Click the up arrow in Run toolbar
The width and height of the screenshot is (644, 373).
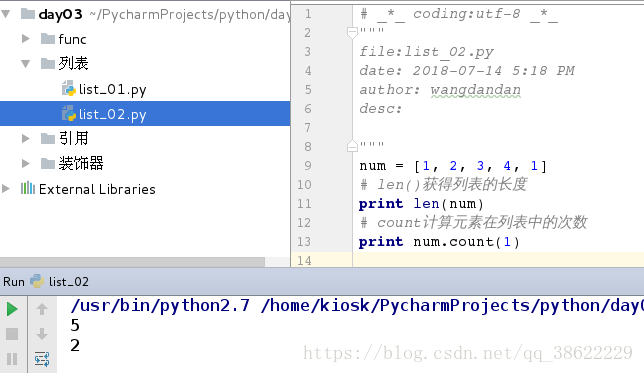[42, 309]
